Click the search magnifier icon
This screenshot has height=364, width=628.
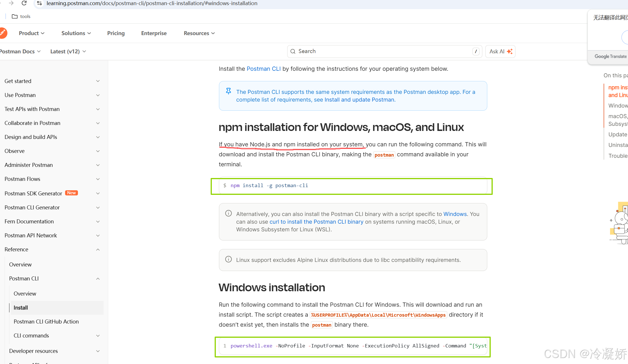pyautogui.click(x=293, y=51)
